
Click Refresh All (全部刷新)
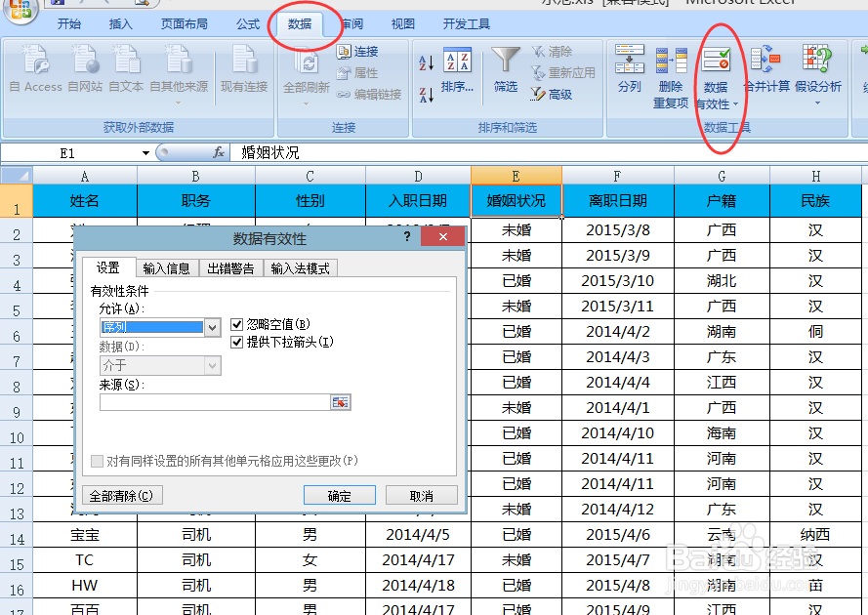click(x=307, y=71)
